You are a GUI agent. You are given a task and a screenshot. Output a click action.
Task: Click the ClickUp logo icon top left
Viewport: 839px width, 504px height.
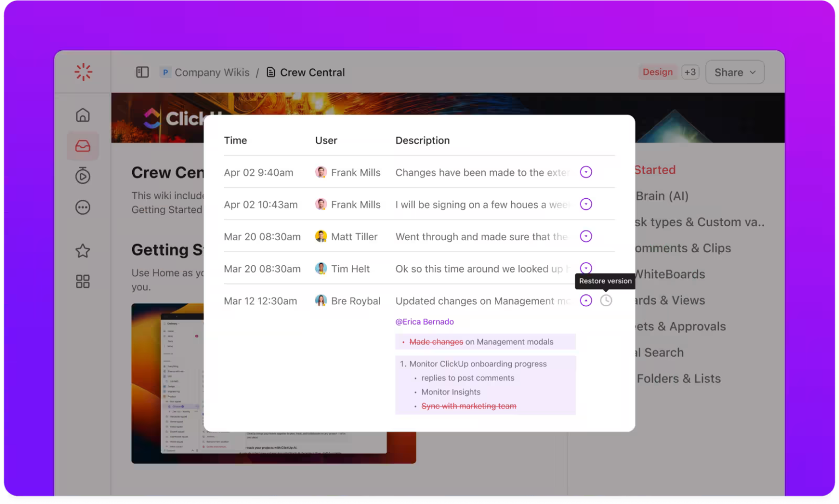point(82,72)
